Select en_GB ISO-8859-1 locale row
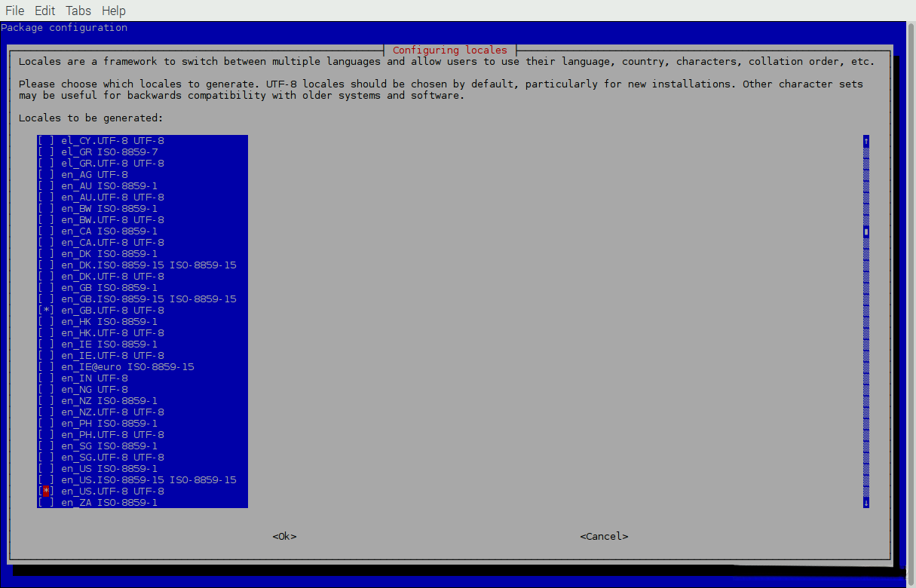The width and height of the screenshot is (916, 588). [x=142, y=288]
